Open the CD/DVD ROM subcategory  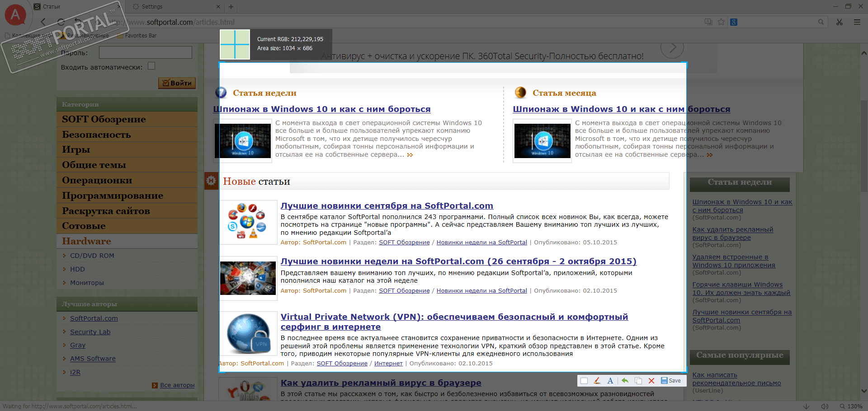[x=92, y=256]
